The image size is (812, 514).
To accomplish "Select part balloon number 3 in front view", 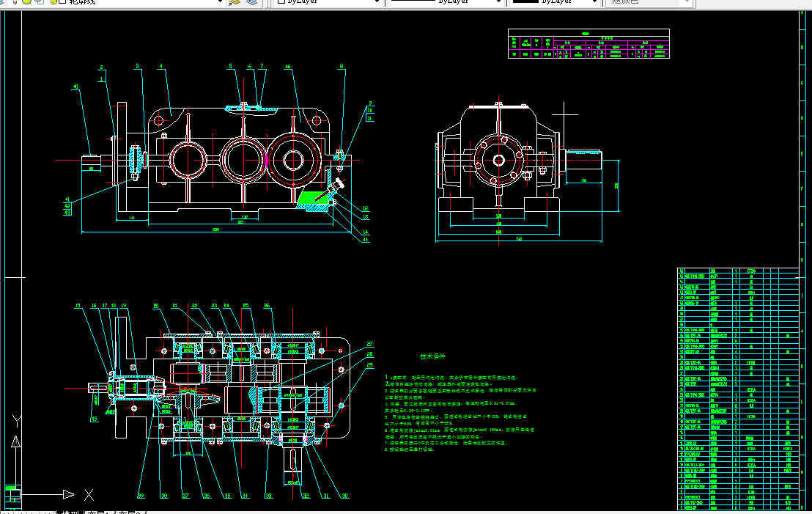I will (137, 66).
